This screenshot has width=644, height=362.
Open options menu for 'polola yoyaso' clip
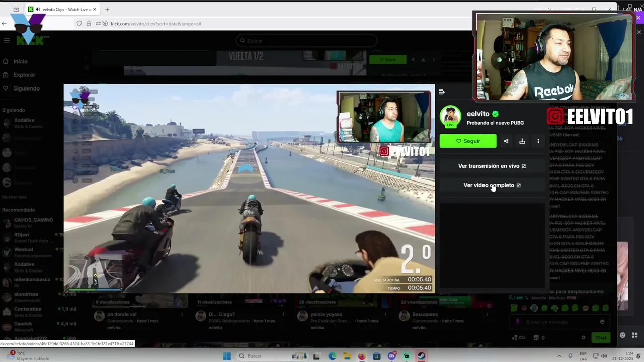coord(385,315)
